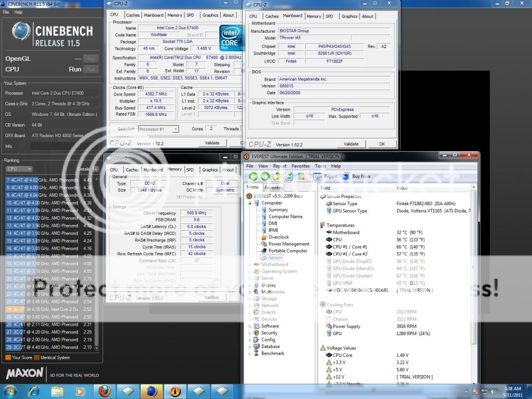Screen dimensions: 532x399
Task: Open Firefox taskbar icon
Action: click(x=104, y=392)
